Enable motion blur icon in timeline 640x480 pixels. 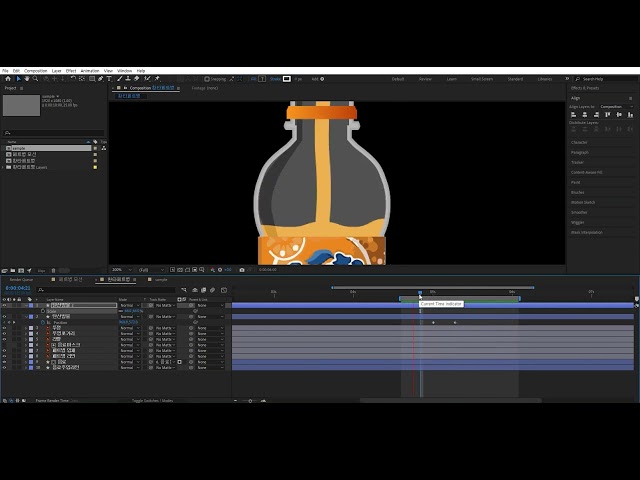pos(213,290)
